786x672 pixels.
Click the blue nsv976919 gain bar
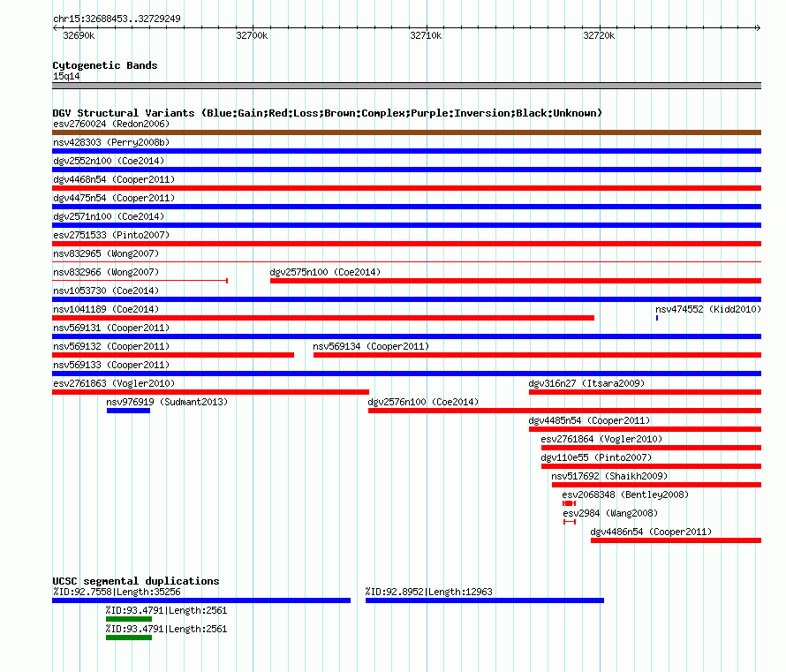click(x=128, y=411)
